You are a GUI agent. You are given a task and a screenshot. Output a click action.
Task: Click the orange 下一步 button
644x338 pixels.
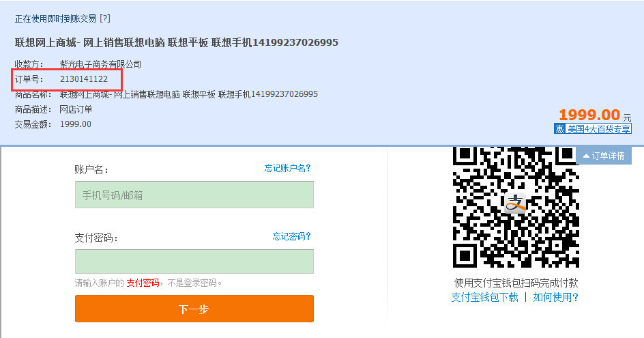[x=194, y=309]
